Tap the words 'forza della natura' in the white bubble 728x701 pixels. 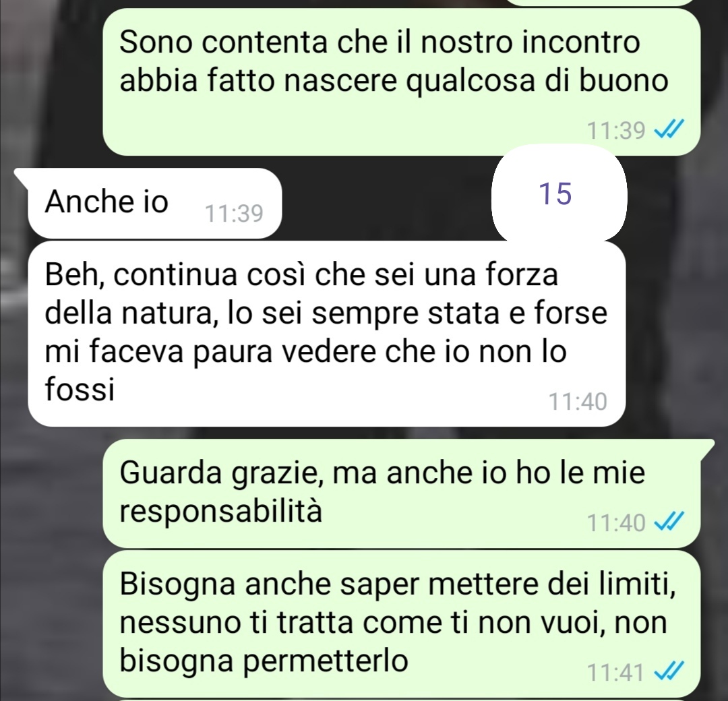pyautogui.click(x=302, y=294)
